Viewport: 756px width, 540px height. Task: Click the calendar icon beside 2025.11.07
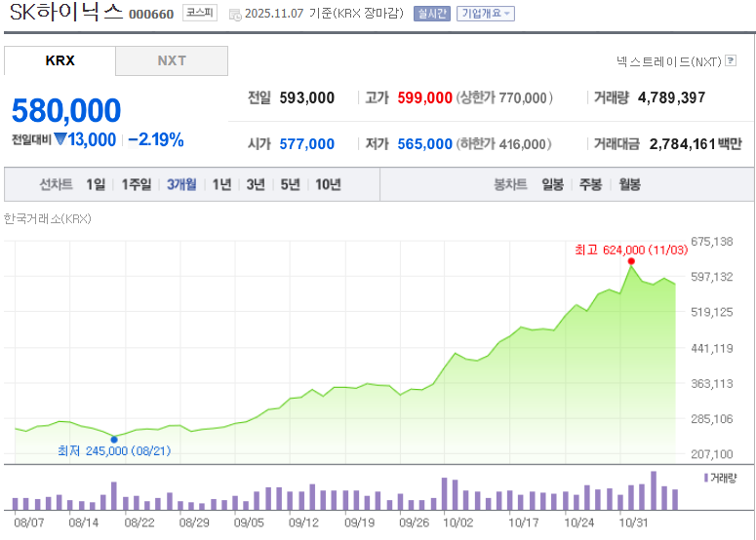[x=235, y=15]
